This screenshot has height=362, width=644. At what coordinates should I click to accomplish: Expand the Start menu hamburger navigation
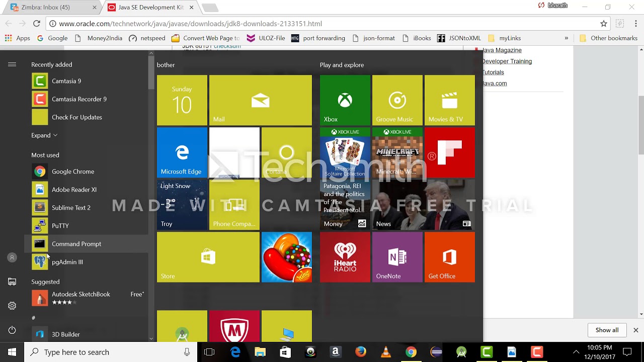(x=12, y=64)
